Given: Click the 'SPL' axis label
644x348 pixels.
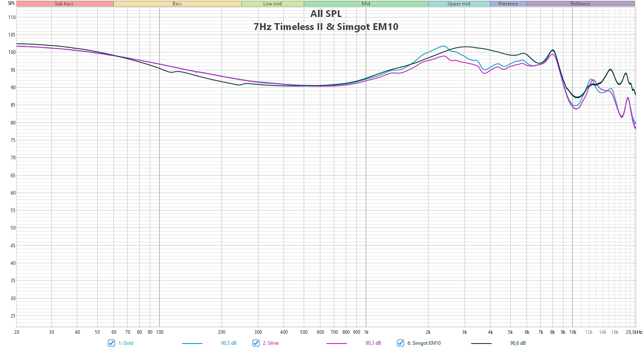Looking at the screenshot, I should pos(11,3).
